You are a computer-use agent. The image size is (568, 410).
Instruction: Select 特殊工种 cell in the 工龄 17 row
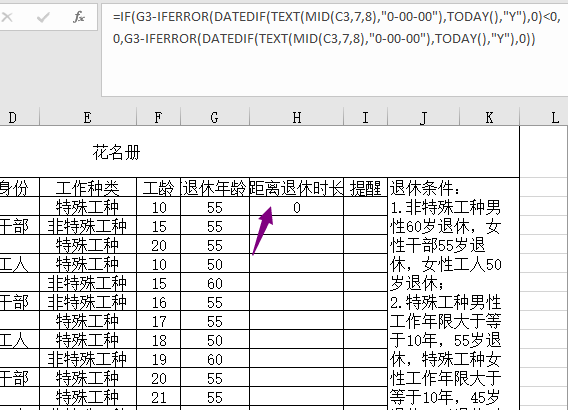[88, 321]
